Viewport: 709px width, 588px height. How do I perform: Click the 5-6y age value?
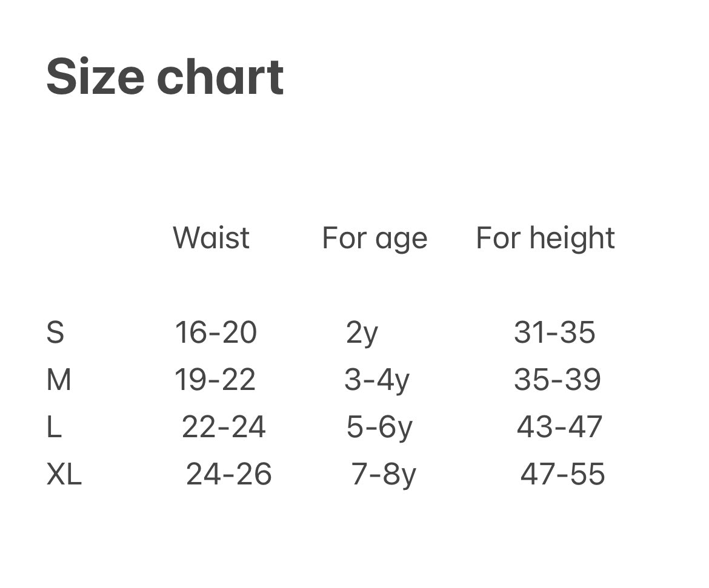click(x=379, y=428)
